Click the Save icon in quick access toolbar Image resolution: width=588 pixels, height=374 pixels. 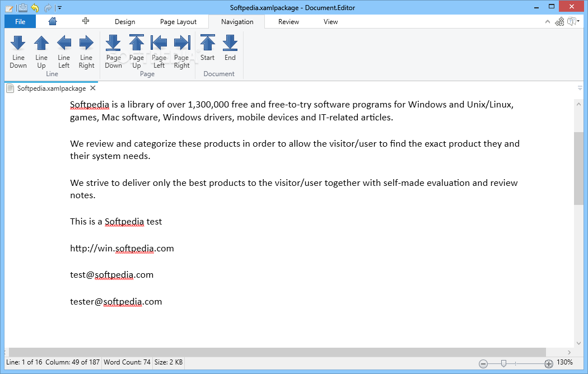pyautogui.click(x=23, y=7)
